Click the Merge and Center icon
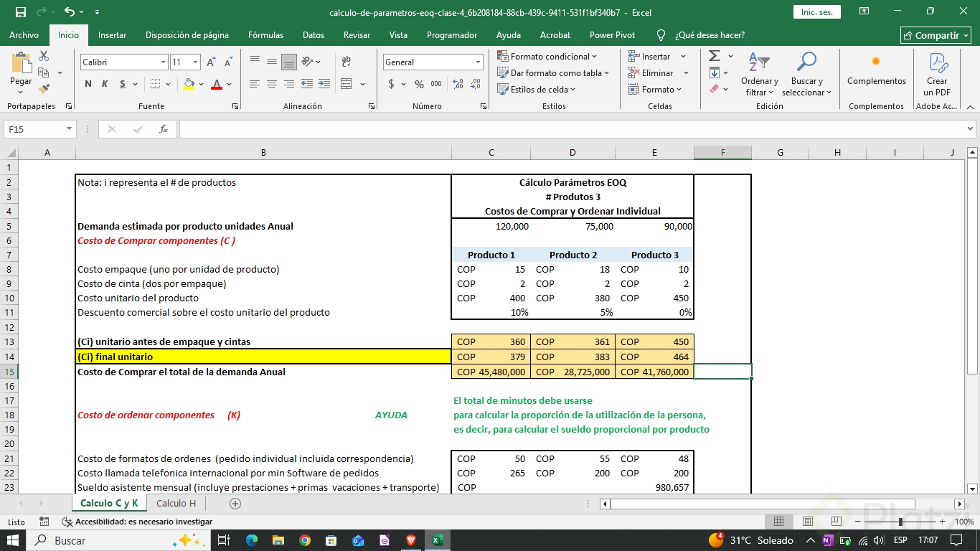The width and height of the screenshot is (980, 551). pos(347,84)
